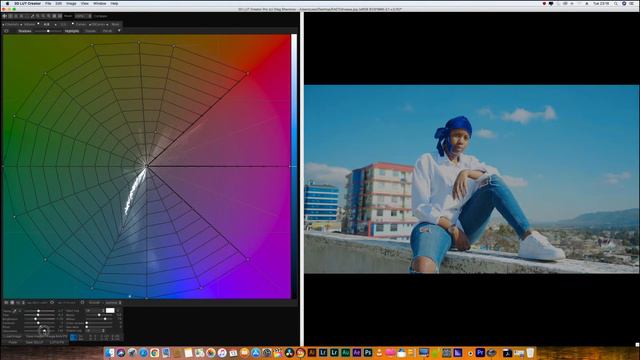The image size is (640, 360).
Task: Open VLC from the Dock
Action: point(379,353)
